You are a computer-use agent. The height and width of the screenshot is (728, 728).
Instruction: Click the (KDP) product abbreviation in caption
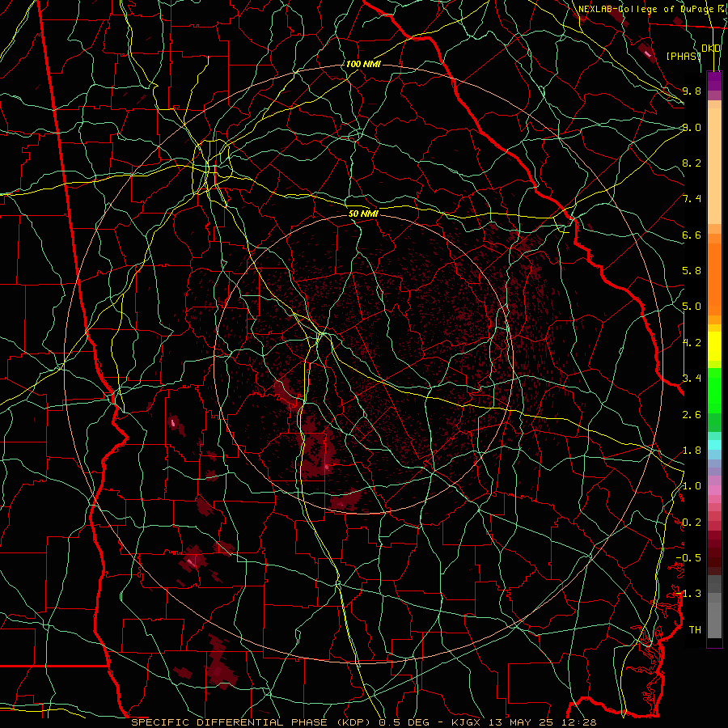(x=353, y=722)
